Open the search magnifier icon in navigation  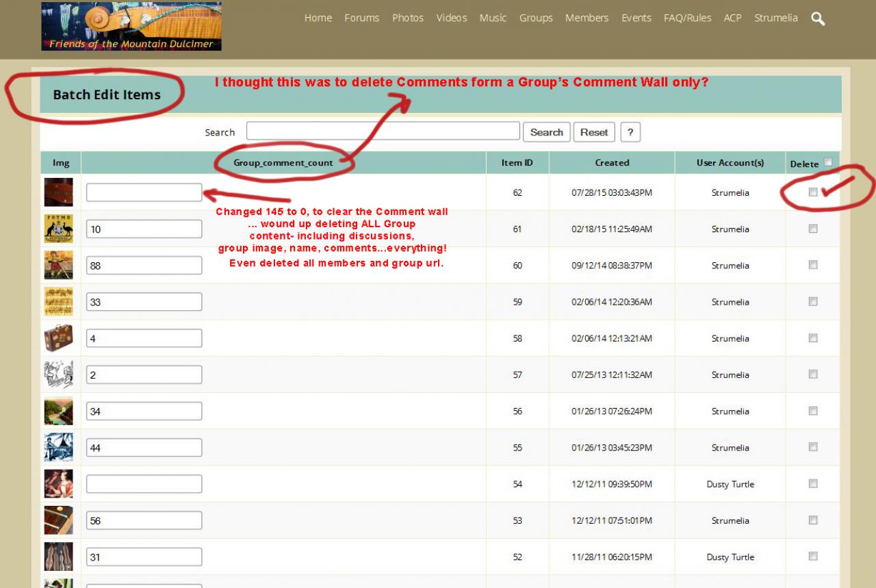pos(818,18)
